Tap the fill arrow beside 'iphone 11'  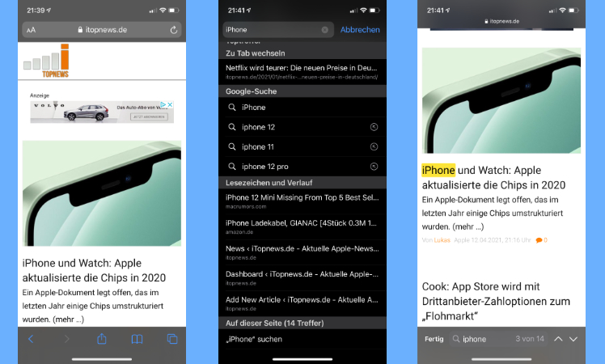tap(374, 147)
